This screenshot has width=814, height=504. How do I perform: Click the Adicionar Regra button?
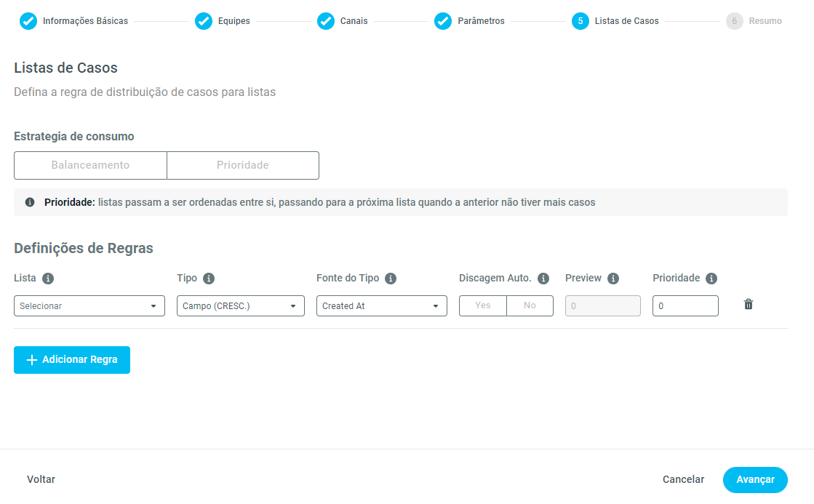(x=72, y=360)
